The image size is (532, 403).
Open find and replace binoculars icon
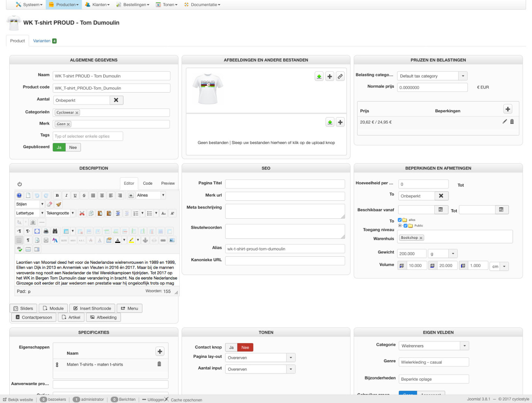click(x=55, y=231)
